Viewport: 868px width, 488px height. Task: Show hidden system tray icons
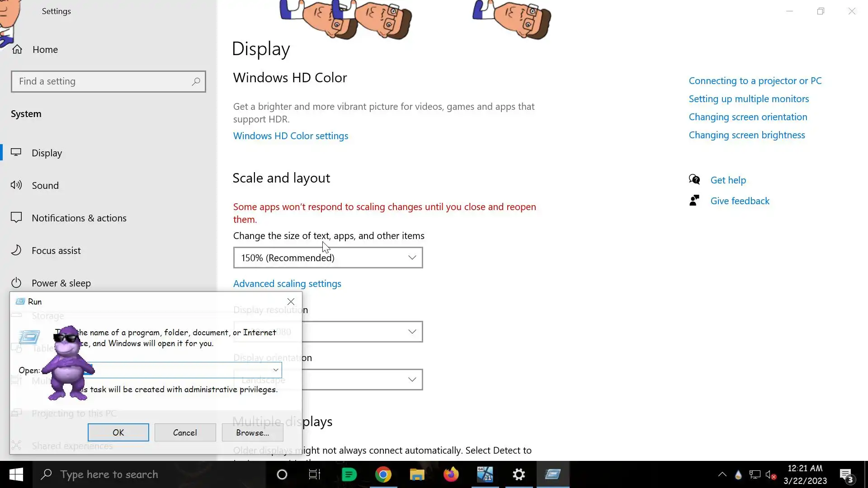click(722, 474)
